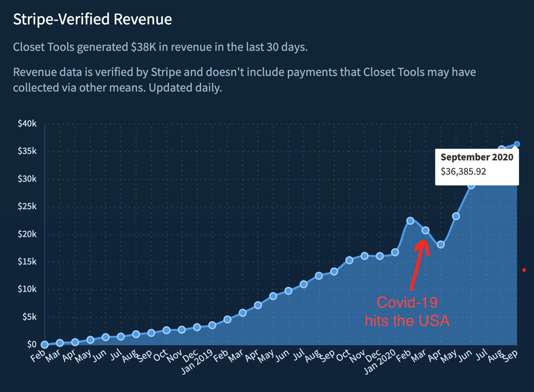Select the September 2019 data point
The image size is (534, 392).
coord(334,271)
